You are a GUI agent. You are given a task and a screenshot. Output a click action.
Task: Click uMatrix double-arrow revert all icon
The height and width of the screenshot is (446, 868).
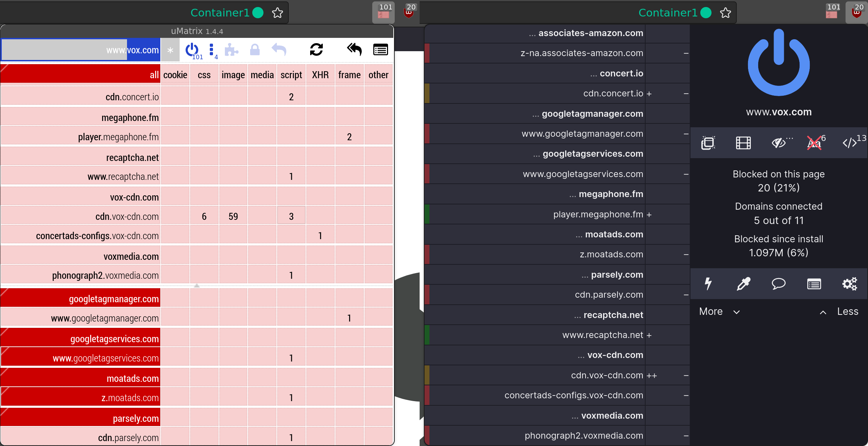coord(354,50)
